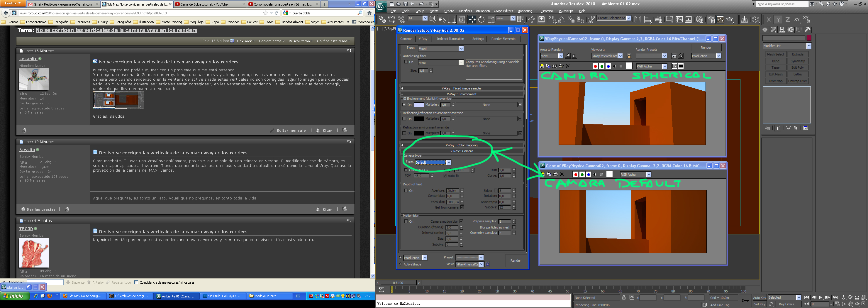Open the attached screenshot thumbnail in forum post
868x308 pixels.
pos(118,100)
